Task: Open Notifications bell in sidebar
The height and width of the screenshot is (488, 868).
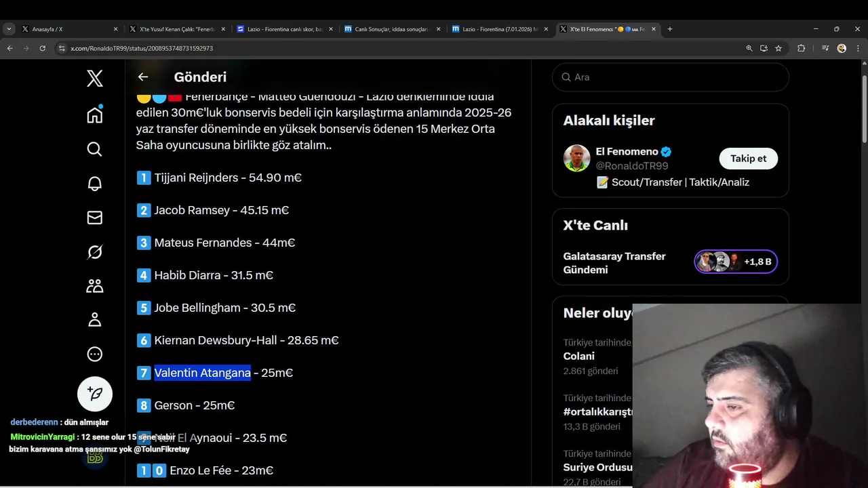Action: click(95, 183)
